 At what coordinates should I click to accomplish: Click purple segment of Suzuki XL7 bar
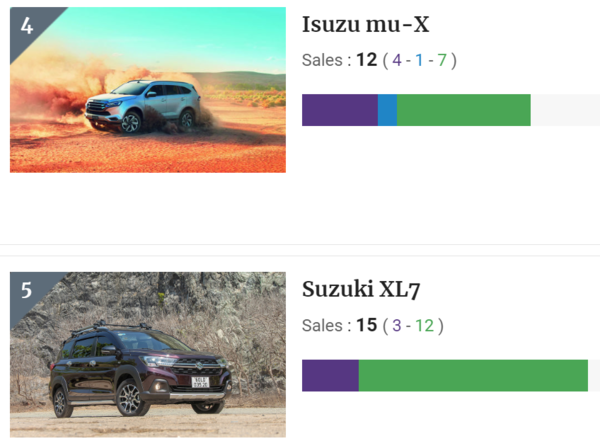[x=330, y=375]
